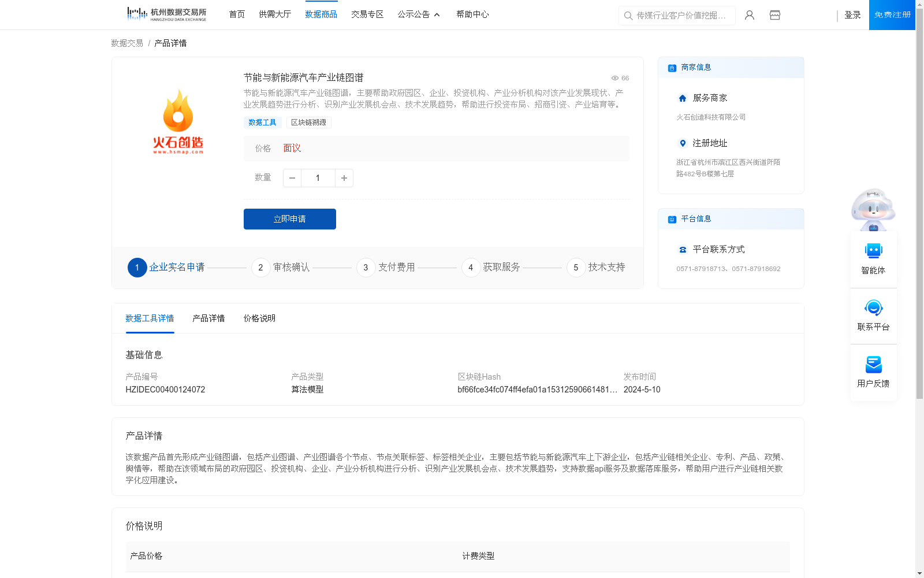The height and width of the screenshot is (578, 924).
Task: Decrease quantity with minus button
Action: coord(292,178)
